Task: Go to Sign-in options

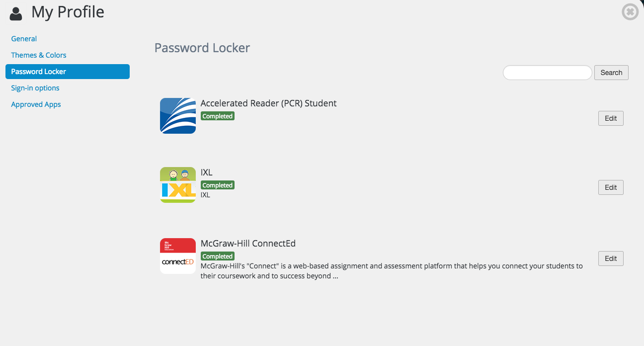Action: coord(35,88)
